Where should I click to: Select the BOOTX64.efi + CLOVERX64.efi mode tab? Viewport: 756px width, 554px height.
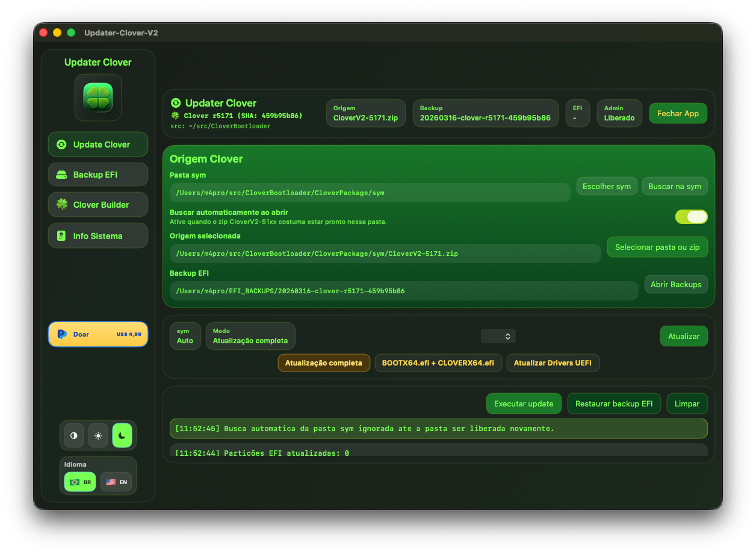(x=438, y=363)
